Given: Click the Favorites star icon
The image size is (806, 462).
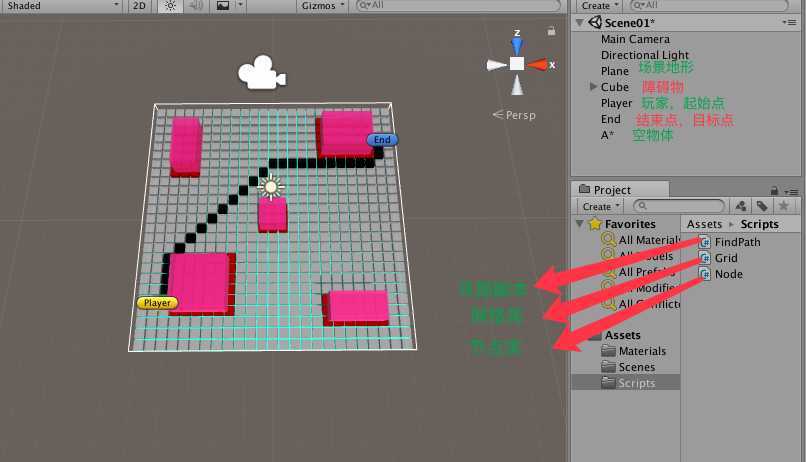Looking at the screenshot, I should [x=595, y=224].
